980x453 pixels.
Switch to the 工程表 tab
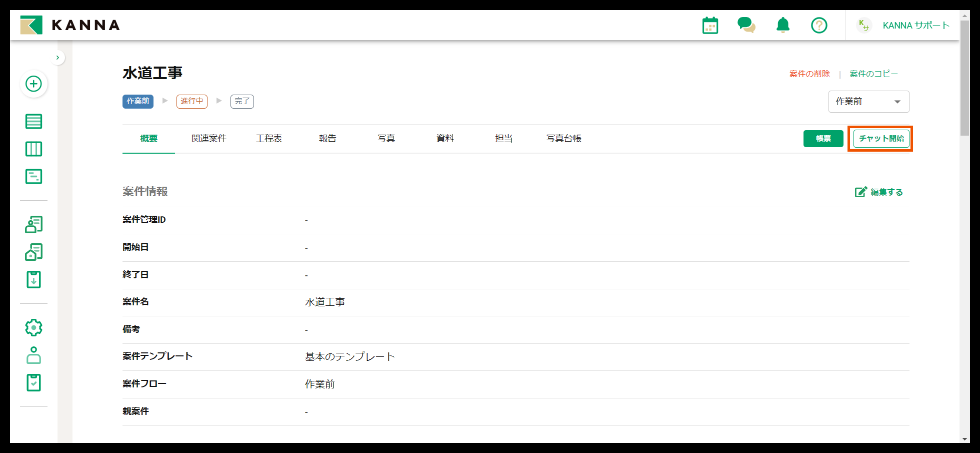(269, 139)
